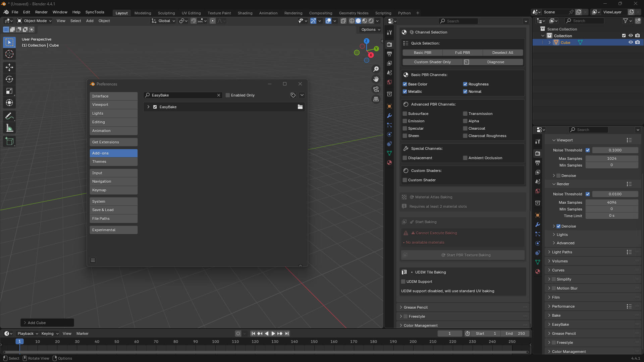This screenshot has height=362, width=644.
Task: Select the Annotate pencil tool
Action: click(x=9, y=116)
